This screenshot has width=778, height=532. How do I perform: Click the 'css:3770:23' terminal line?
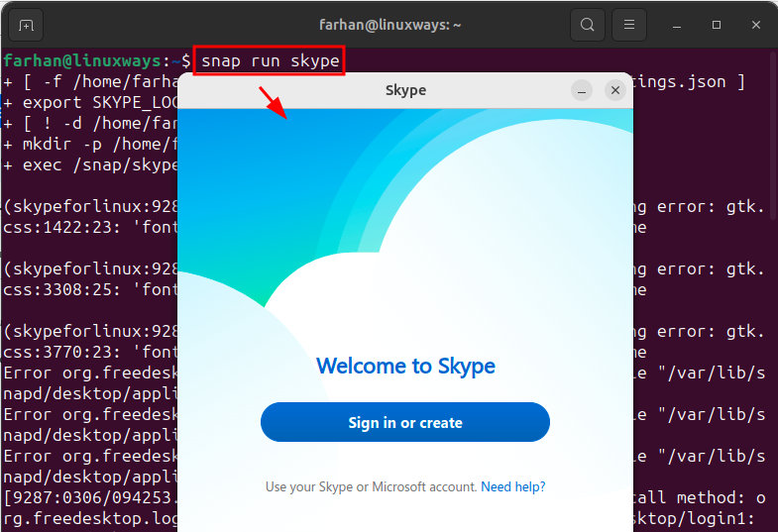click(91, 352)
